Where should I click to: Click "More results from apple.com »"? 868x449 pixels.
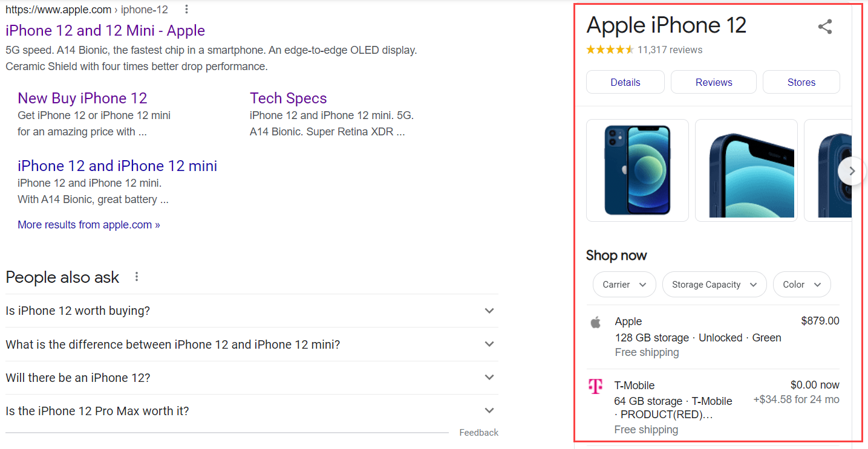[x=89, y=225]
